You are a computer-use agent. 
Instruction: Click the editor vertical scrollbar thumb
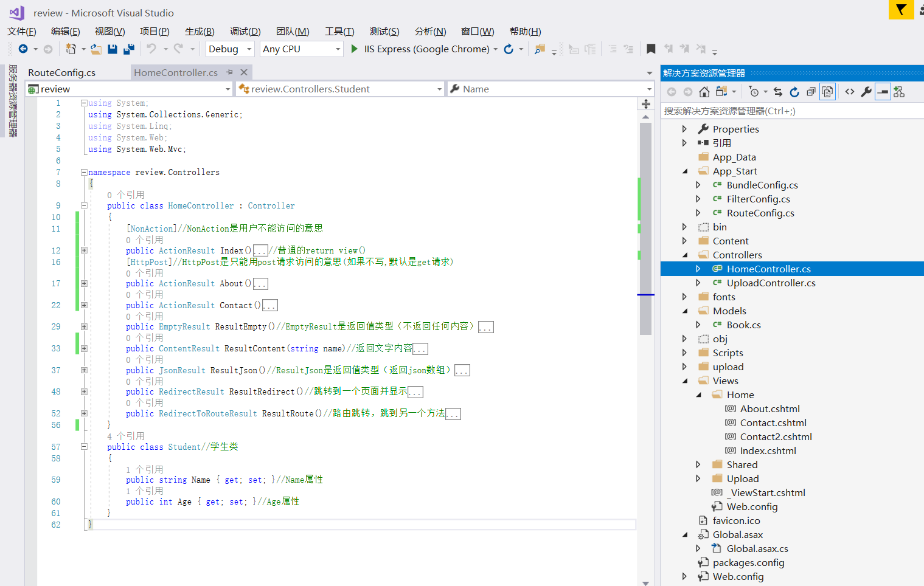[x=645, y=229]
